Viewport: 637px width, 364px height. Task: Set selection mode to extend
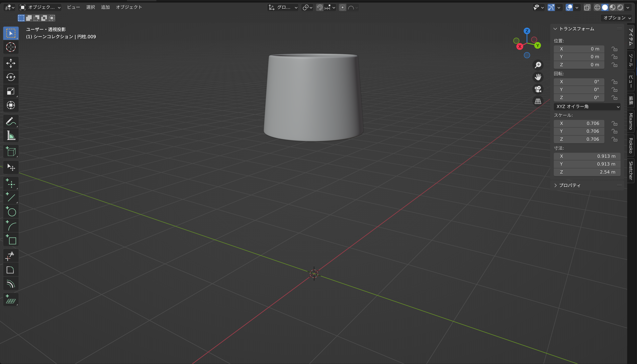(29, 18)
